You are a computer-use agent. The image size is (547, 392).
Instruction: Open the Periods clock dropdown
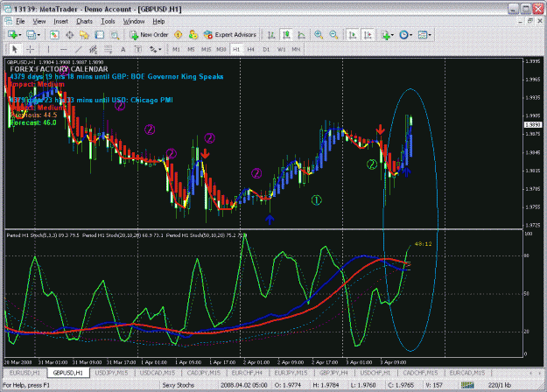click(411, 35)
